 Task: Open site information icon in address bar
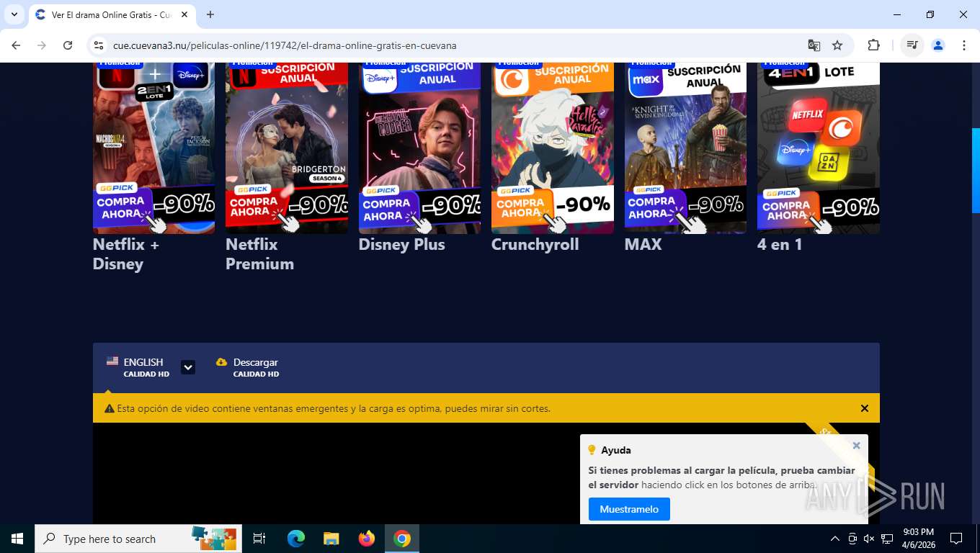(99, 45)
